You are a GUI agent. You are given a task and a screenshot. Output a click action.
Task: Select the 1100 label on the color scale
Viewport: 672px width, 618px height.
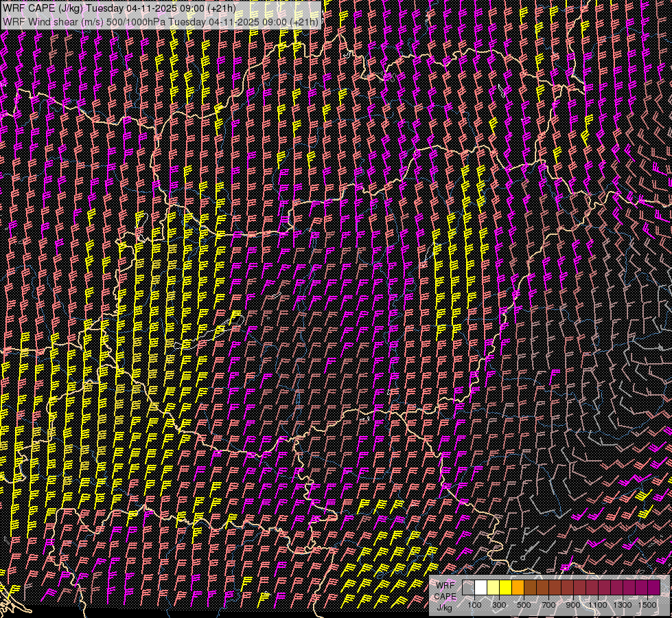point(597,605)
